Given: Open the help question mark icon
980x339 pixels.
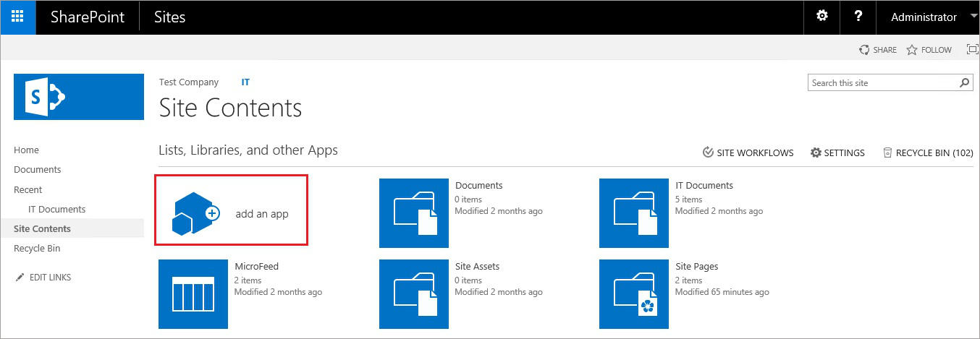Looking at the screenshot, I should (858, 17).
